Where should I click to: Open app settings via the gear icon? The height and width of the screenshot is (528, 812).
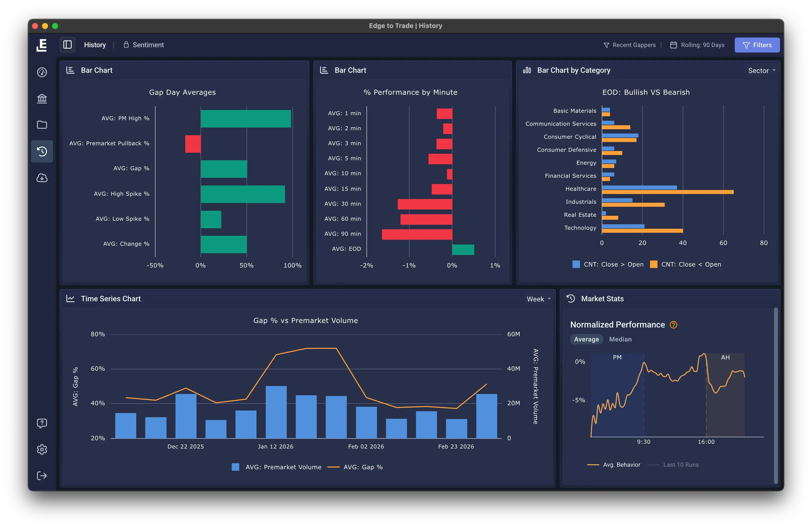(41, 449)
